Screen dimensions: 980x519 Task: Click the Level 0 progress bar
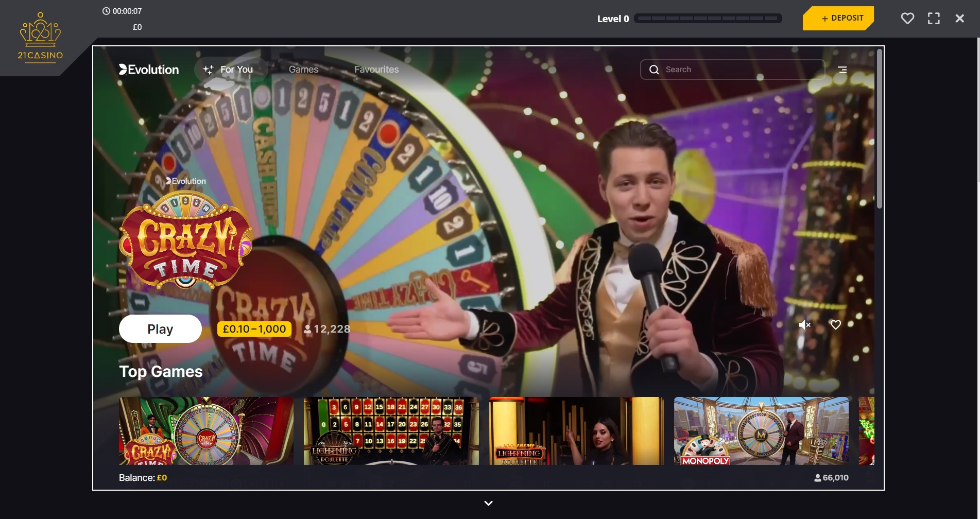(x=708, y=18)
